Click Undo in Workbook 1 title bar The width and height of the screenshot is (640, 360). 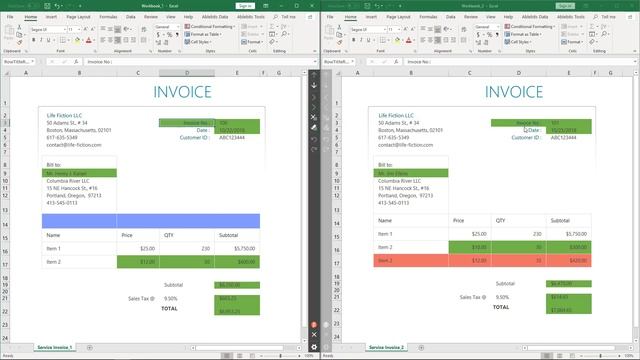tap(58, 6)
